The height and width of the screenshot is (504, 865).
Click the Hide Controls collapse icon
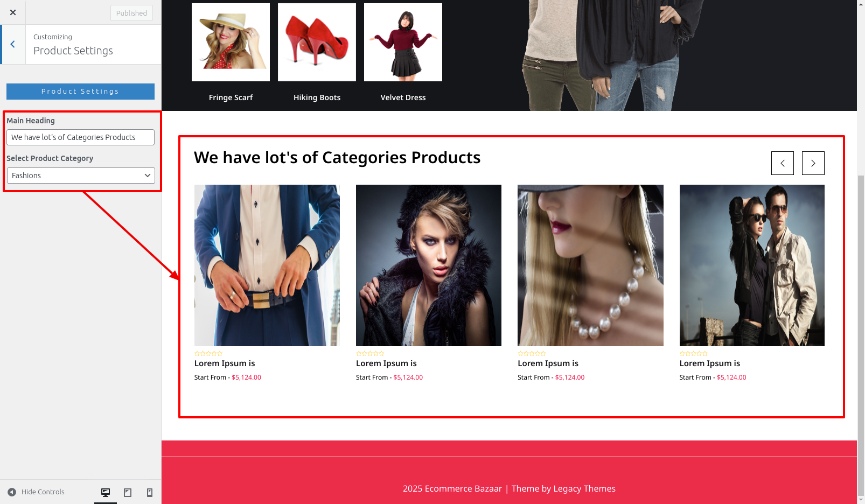coord(12,492)
